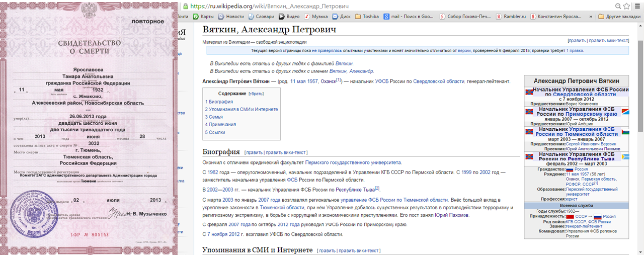Open the 1982 year link in biography

click(212, 173)
